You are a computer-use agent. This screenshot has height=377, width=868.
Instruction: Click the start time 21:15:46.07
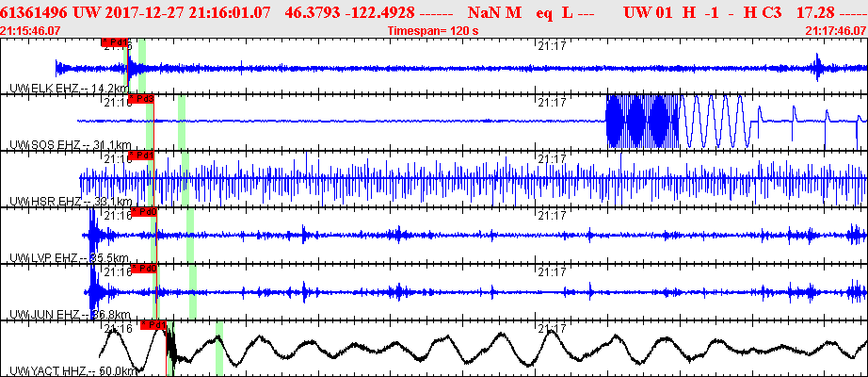tap(30, 31)
